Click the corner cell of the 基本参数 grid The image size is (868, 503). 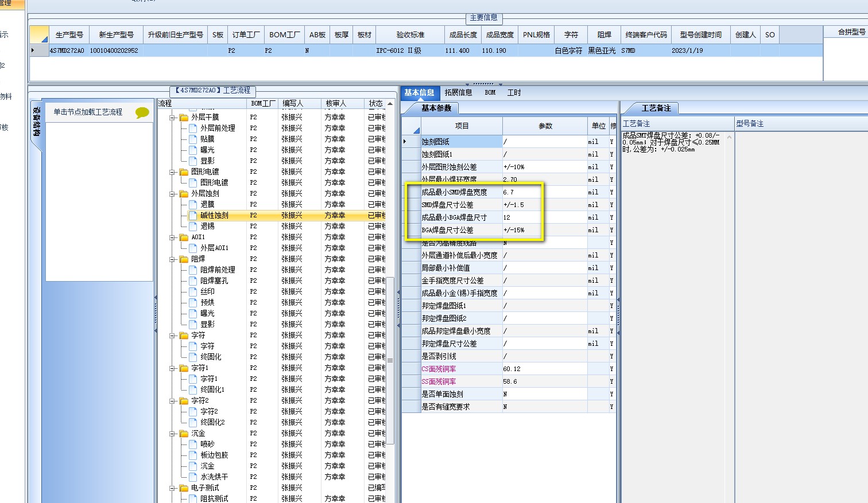coord(411,126)
